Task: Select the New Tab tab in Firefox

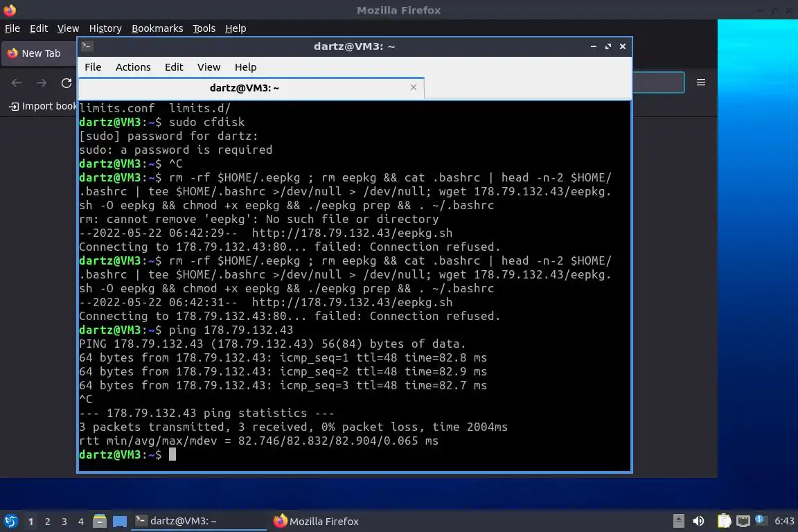Action: (x=39, y=53)
